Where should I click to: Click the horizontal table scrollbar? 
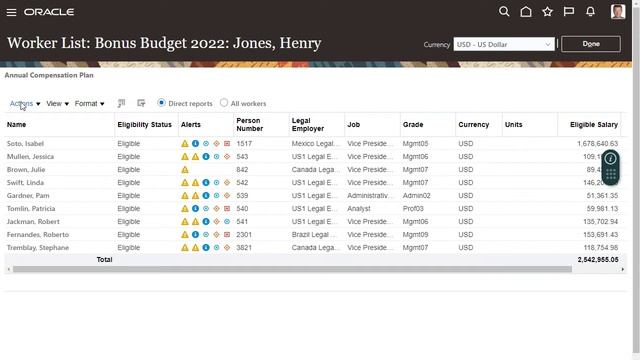click(292, 269)
